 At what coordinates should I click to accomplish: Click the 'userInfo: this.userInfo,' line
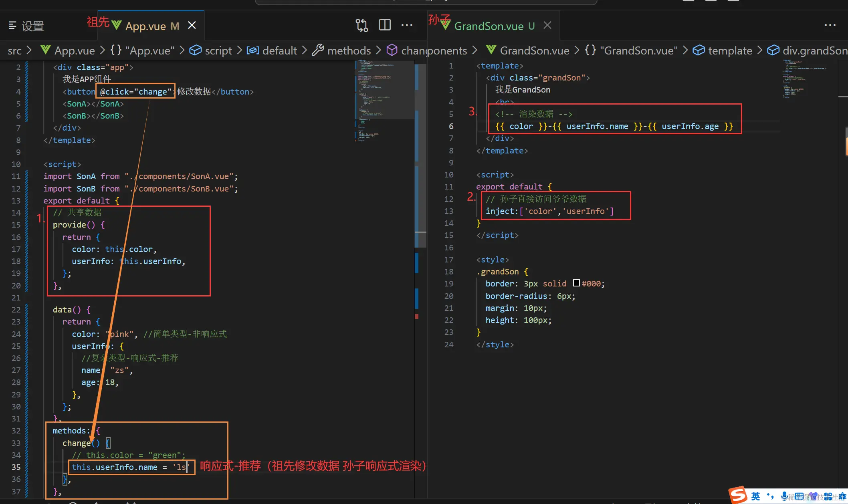[x=129, y=261]
